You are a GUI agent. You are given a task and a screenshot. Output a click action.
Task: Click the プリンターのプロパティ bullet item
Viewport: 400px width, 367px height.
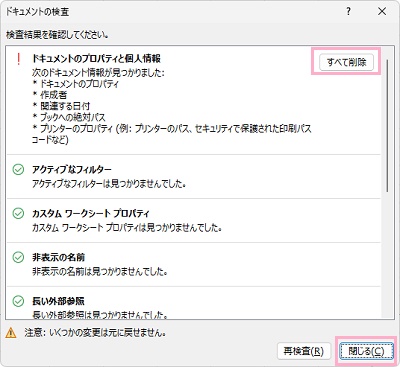(172, 134)
